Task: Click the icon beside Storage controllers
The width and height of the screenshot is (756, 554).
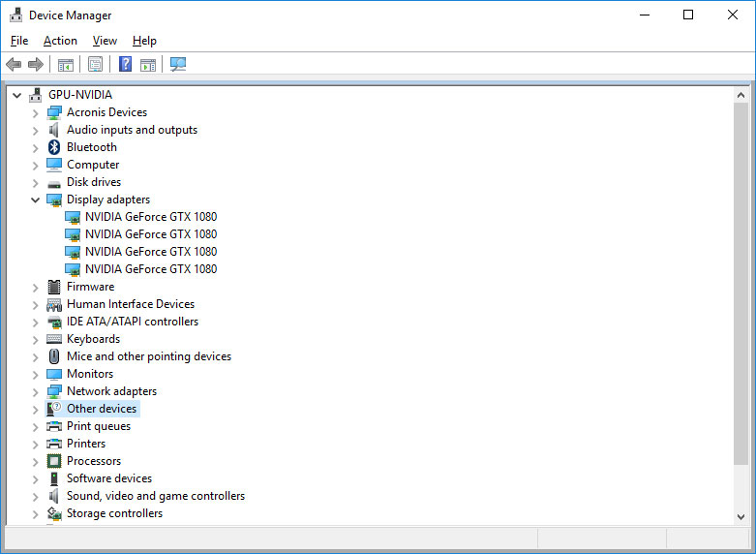Action: click(54, 513)
